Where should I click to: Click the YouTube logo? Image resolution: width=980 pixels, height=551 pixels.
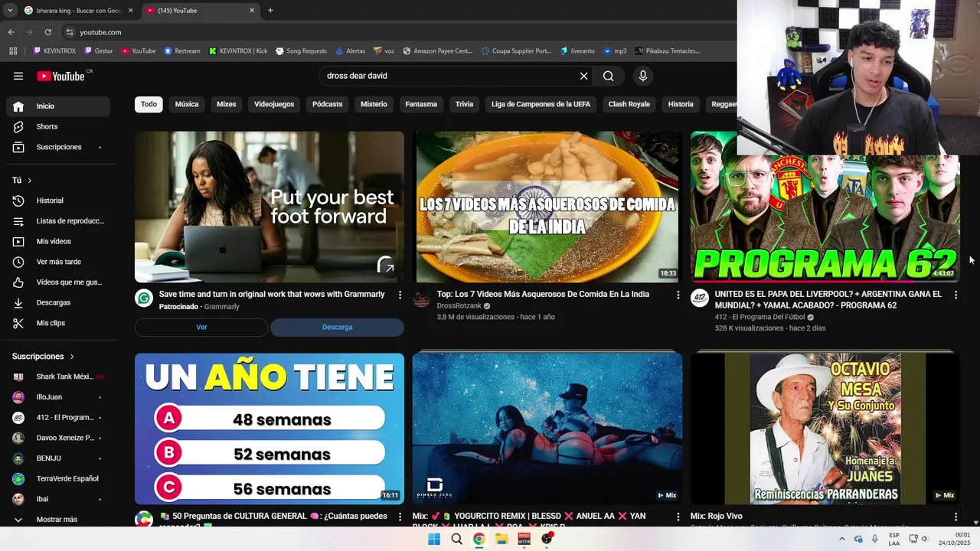click(x=61, y=76)
